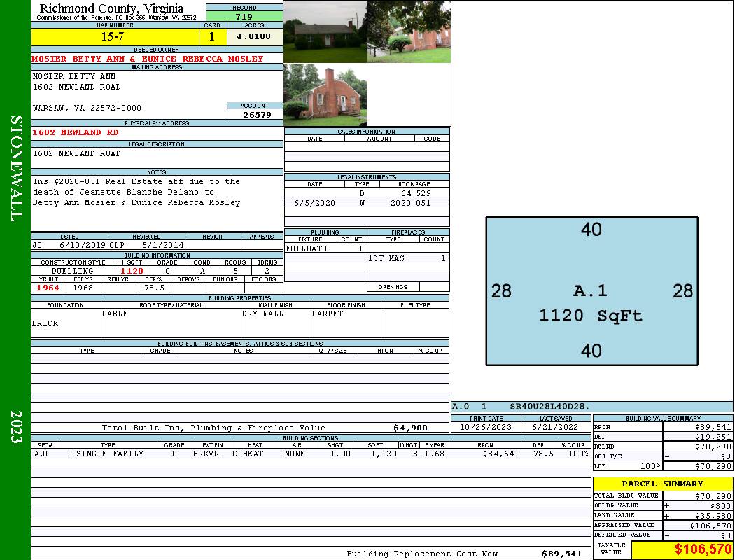Select print date 10/26/2023
The image size is (735, 560).
(486, 427)
